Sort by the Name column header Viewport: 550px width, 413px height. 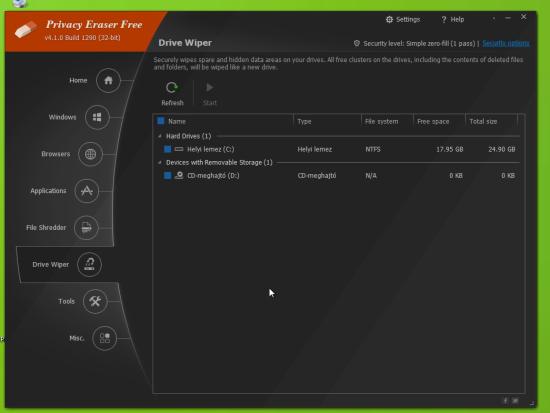[177, 121]
